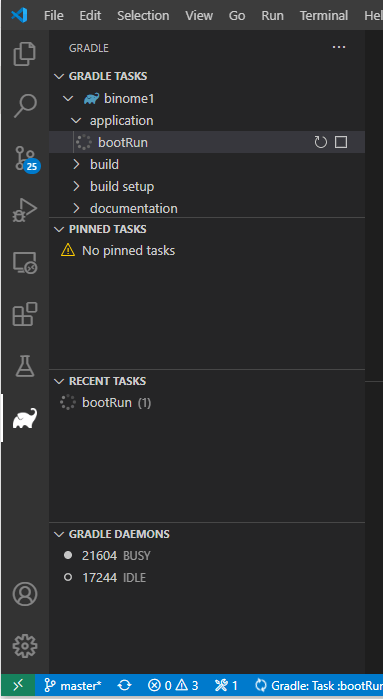The width and height of the screenshot is (383, 699).
Task: Open the Remote Explorer icon
Action: (x=25, y=263)
